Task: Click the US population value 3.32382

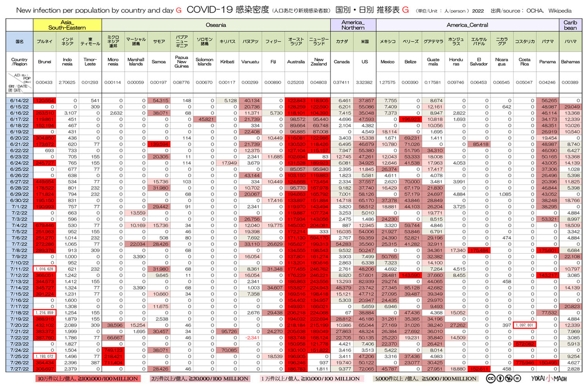Action: point(364,83)
